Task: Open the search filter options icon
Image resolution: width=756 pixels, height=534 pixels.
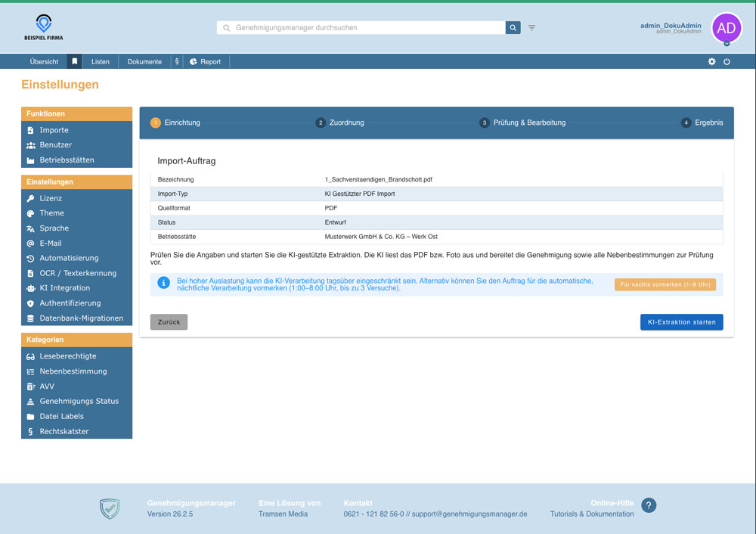Action: point(531,27)
